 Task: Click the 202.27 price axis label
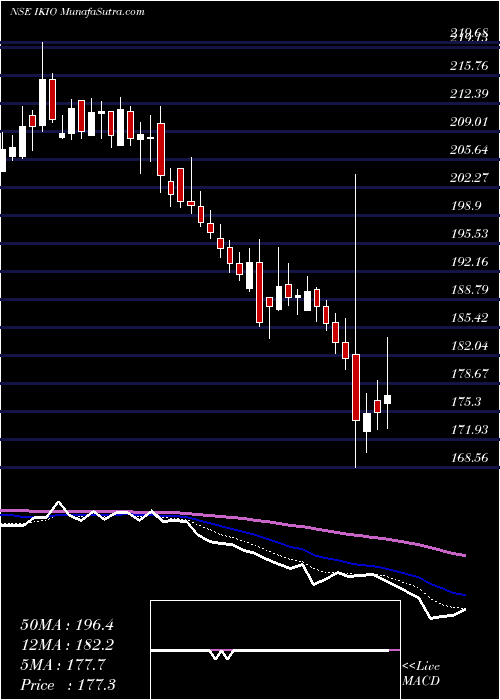(x=468, y=178)
